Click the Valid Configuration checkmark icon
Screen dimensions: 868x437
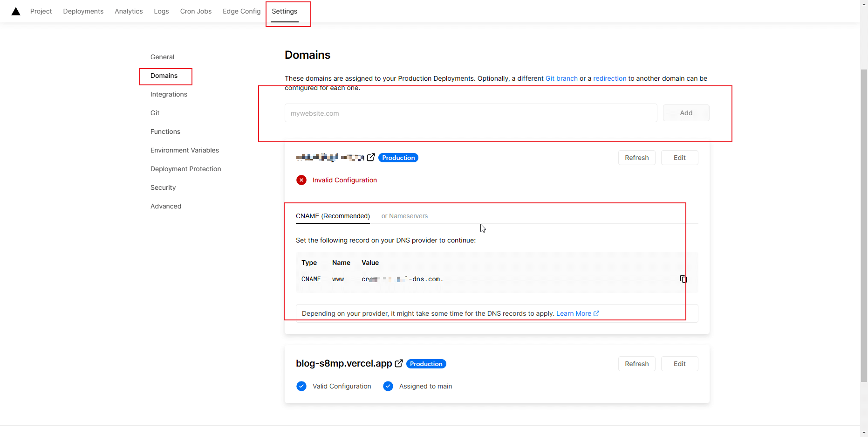point(301,386)
